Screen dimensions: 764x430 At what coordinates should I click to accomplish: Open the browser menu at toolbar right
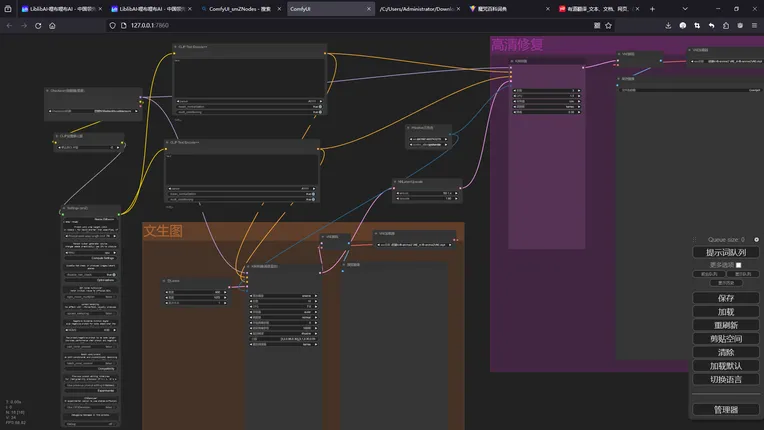pyautogui.click(x=755, y=25)
